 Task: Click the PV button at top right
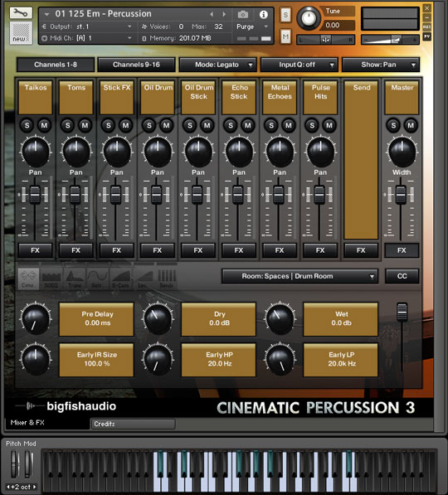coord(426,36)
